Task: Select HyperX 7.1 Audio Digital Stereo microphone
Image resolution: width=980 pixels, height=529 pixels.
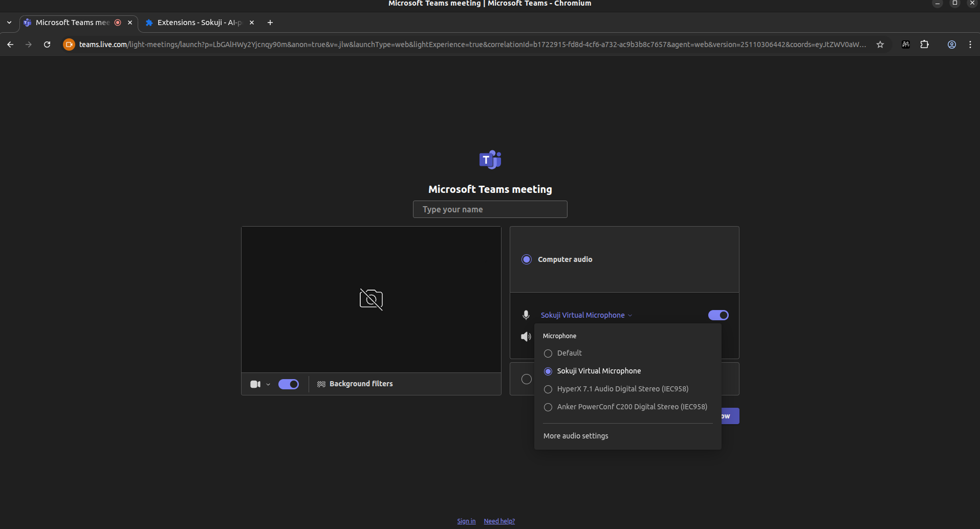Action: [548, 389]
